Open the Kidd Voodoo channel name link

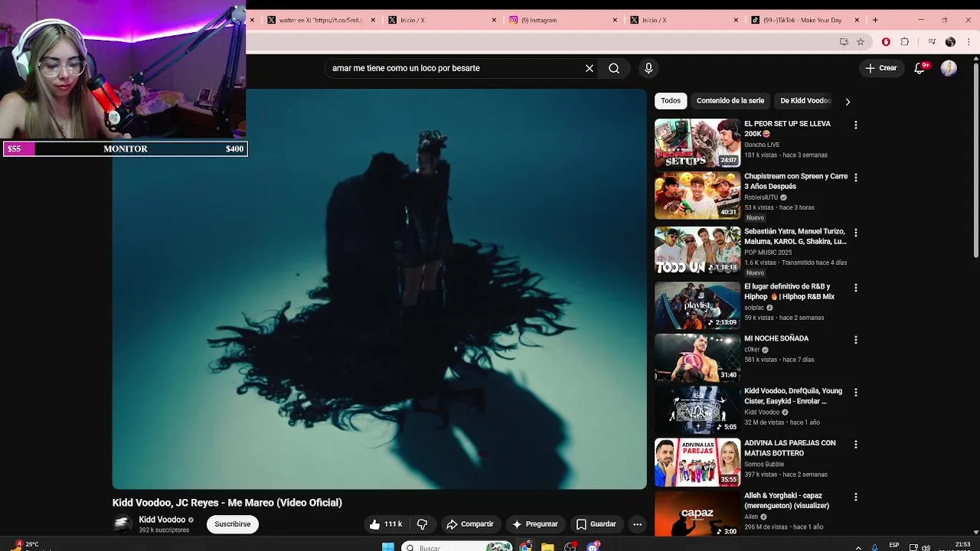(x=162, y=520)
